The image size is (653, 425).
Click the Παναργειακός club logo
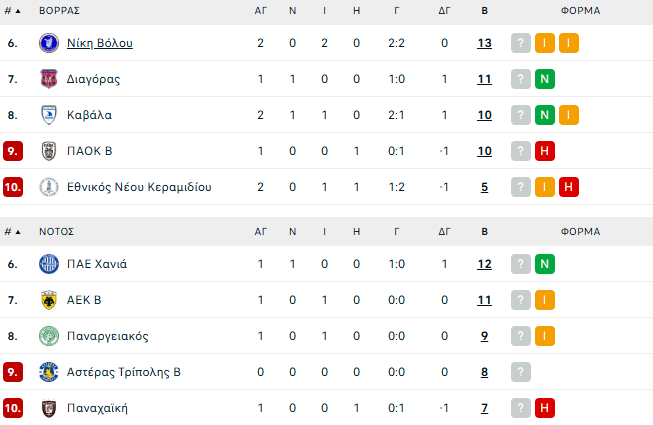(48, 336)
